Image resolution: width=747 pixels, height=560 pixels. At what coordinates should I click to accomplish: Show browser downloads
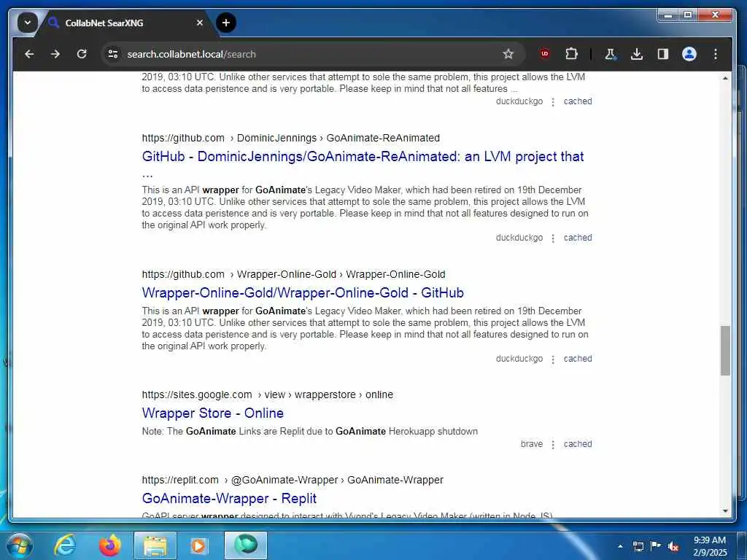[636, 54]
